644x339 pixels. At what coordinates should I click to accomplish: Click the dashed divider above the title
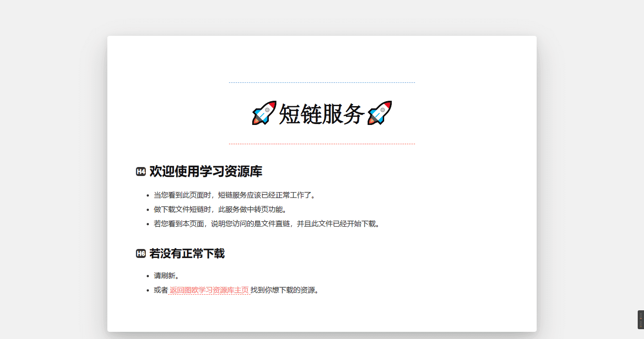point(322,82)
